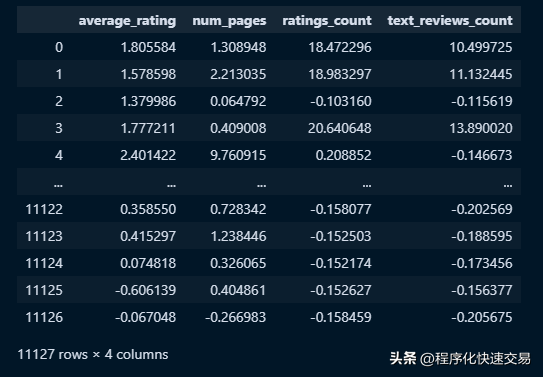Click average_rating value 0.415297

pyautogui.click(x=148, y=236)
